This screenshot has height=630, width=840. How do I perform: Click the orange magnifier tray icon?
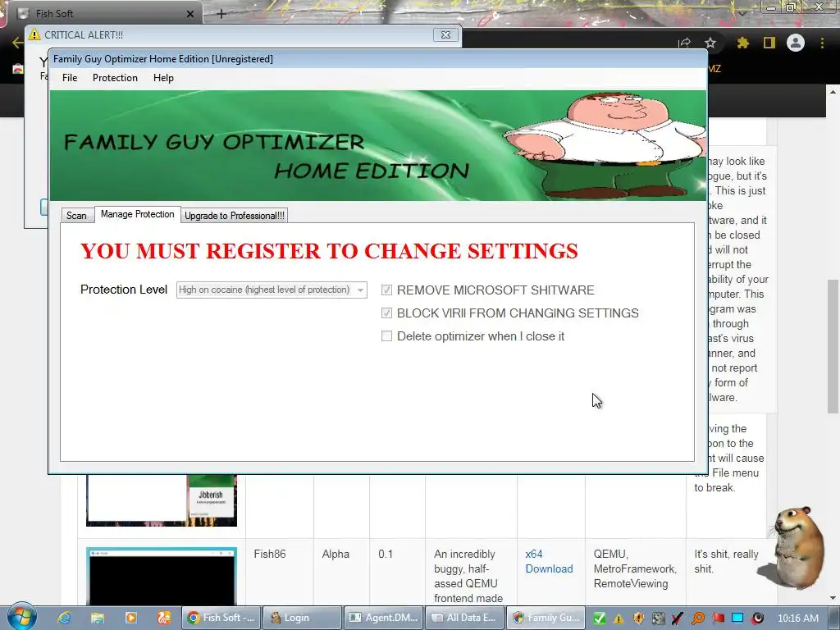point(698,619)
